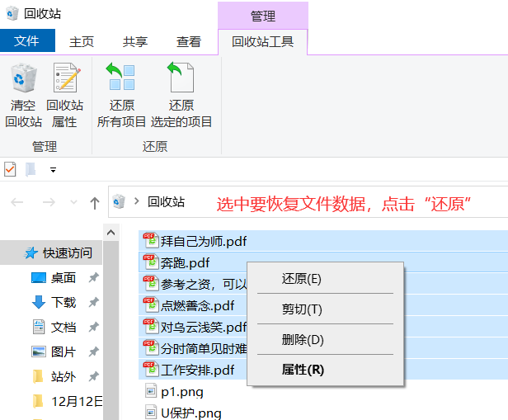Image resolution: width=508 pixels, height=420 pixels.
Task: Click the PDF icon of 奔跑.pdf
Action: pos(151,262)
